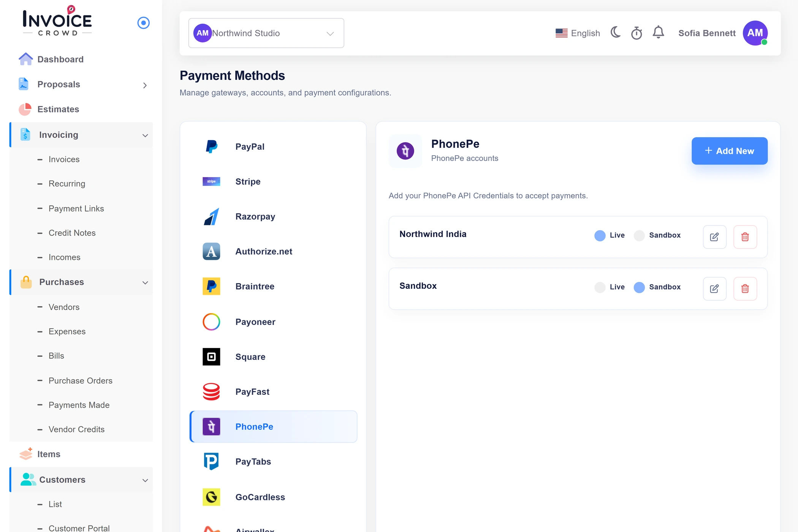This screenshot has height=532, width=798.
Task: Open customers List in the sidebar
Action: coord(55,504)
